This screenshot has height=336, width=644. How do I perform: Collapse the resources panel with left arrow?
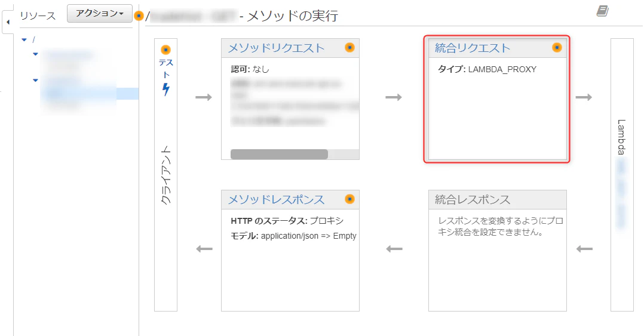click(8, 22)
